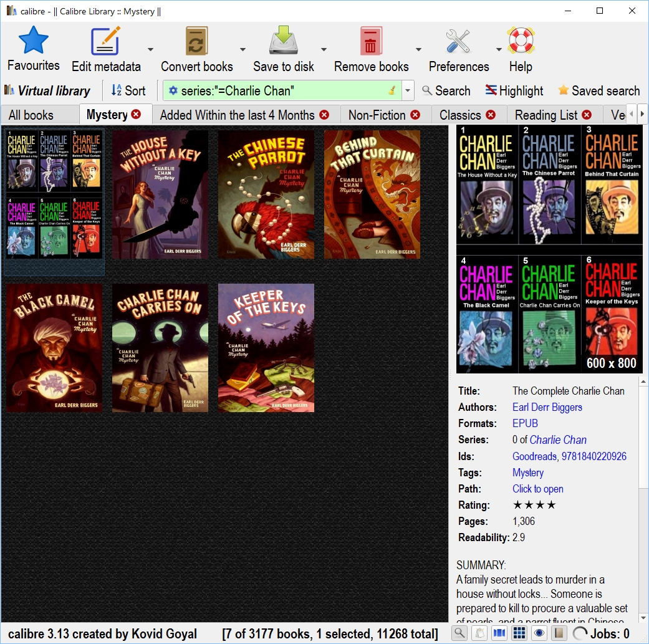Select The Chinese Parrot cover
This screenshot has width=649, height=644.
pyautogui.click(x=266, y=195)
